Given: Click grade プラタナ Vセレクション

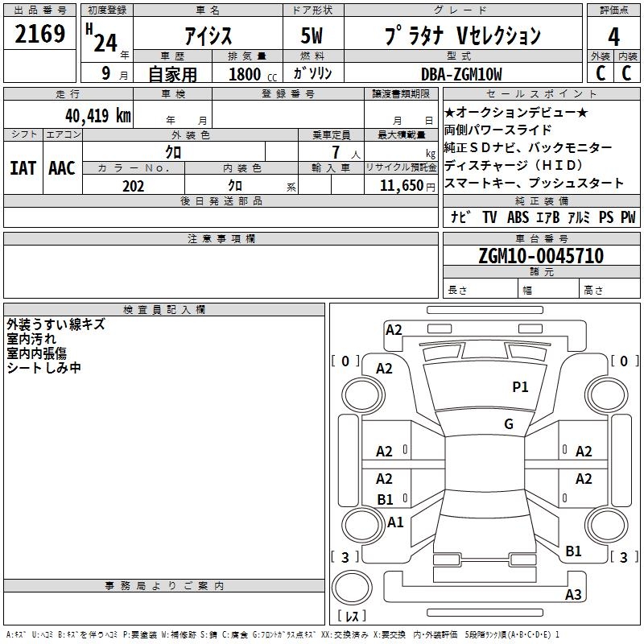Looking at the screenshot, I should coord(463,35).
